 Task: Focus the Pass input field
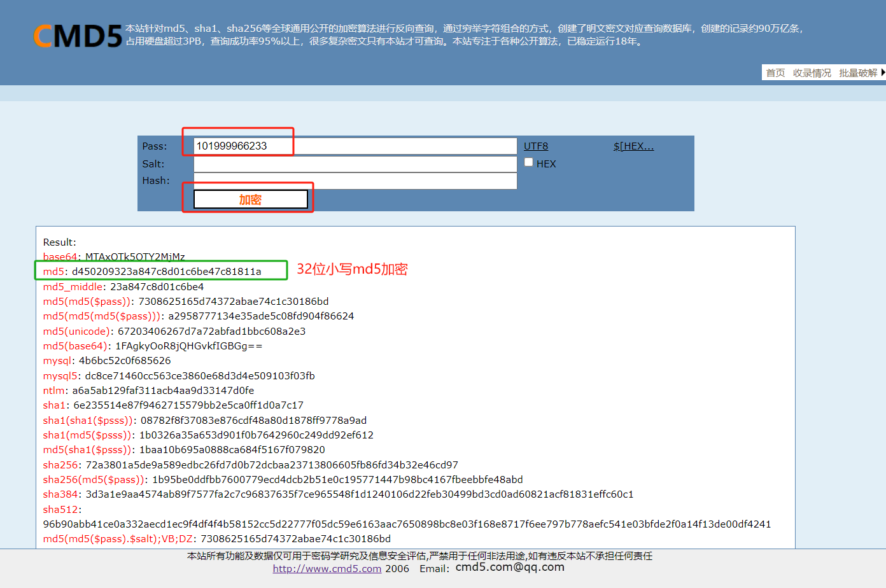[355, 146]
